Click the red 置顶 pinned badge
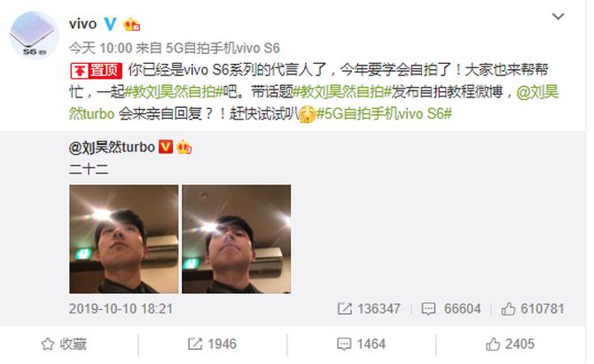Viewport: 594px width, 364px height. (x=96, y=71)
